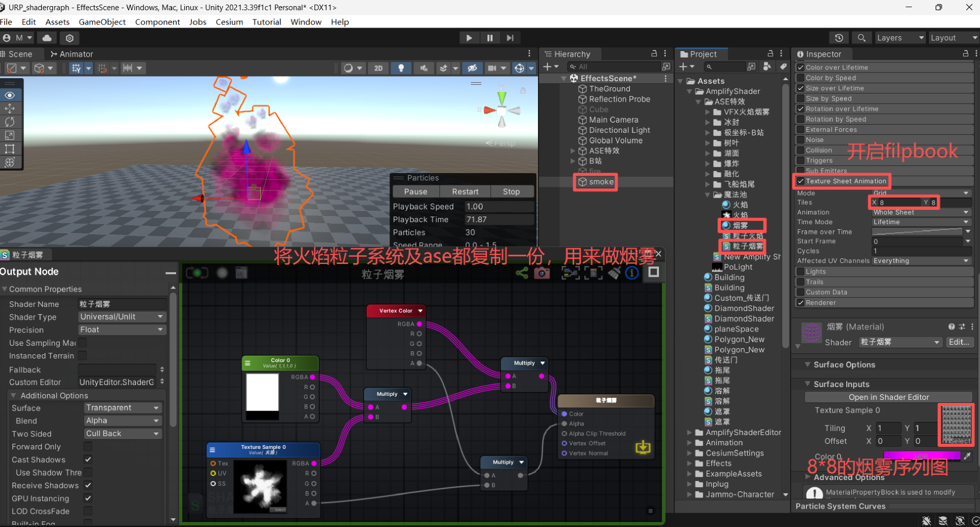Select the Rect tool in Scene
Image resolution: width=980 pixels, height=527 pixels.
[x=10, y=149]
